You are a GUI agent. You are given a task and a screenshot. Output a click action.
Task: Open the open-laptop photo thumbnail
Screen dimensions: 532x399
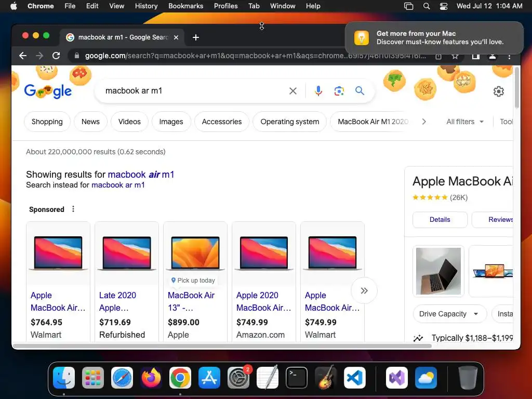click(438, 271)
